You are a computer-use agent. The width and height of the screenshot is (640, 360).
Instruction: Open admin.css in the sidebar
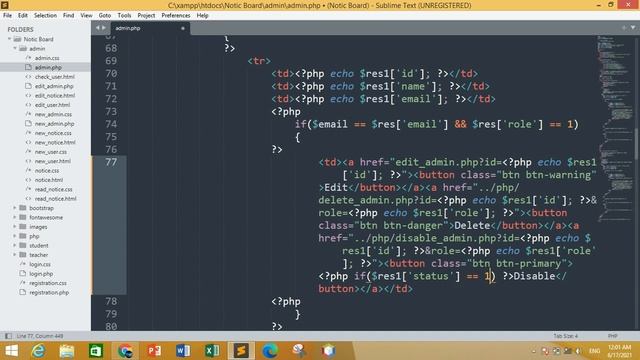[x=47, y=58]
